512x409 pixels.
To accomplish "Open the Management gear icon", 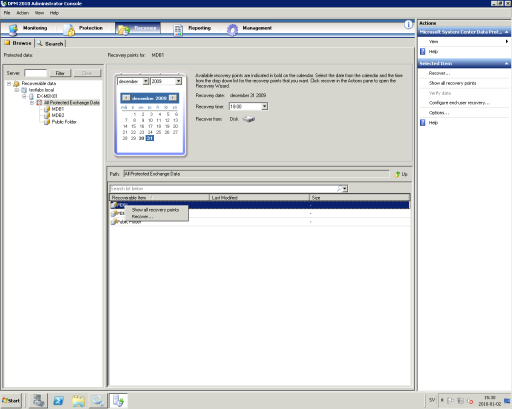I will coord(232,30).
